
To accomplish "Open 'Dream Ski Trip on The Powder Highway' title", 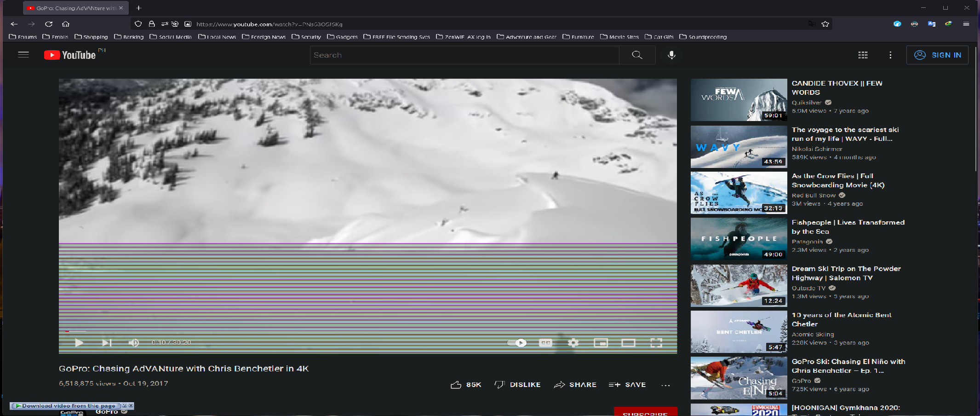I will point(846,273).
